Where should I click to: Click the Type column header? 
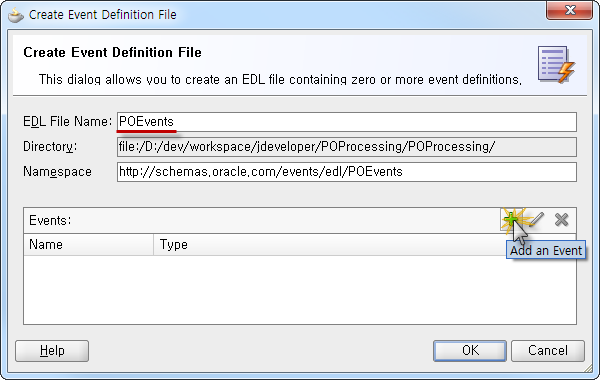(x=329, y=245)
